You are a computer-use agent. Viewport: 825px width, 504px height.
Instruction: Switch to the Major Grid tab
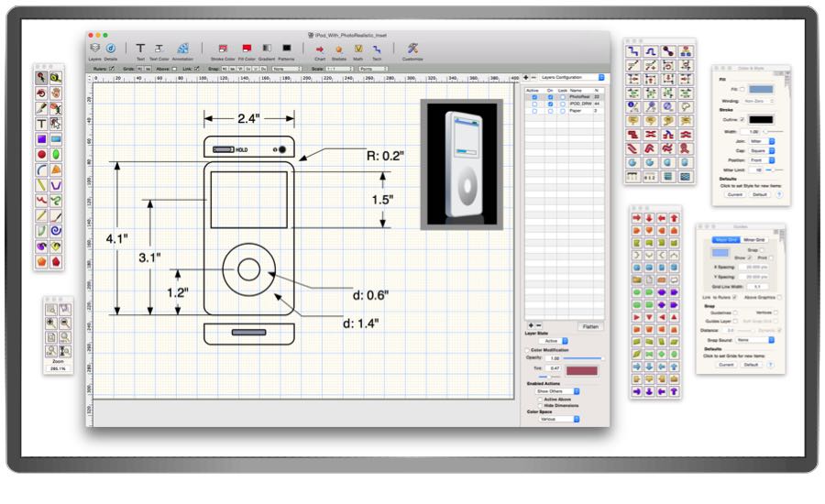[726, 240]
